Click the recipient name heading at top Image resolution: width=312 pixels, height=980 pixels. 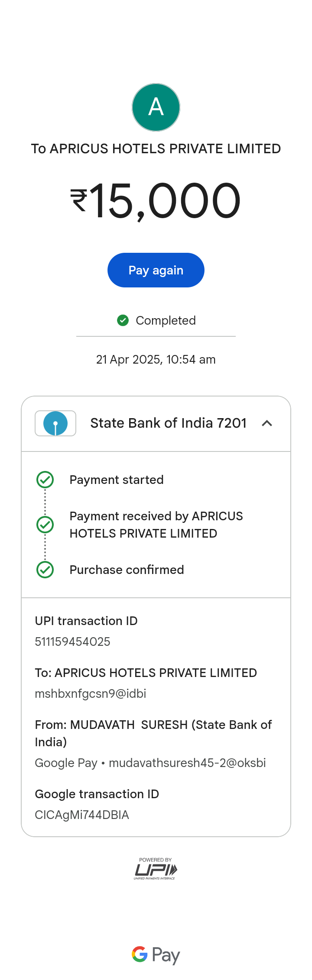tap(156, 148)
